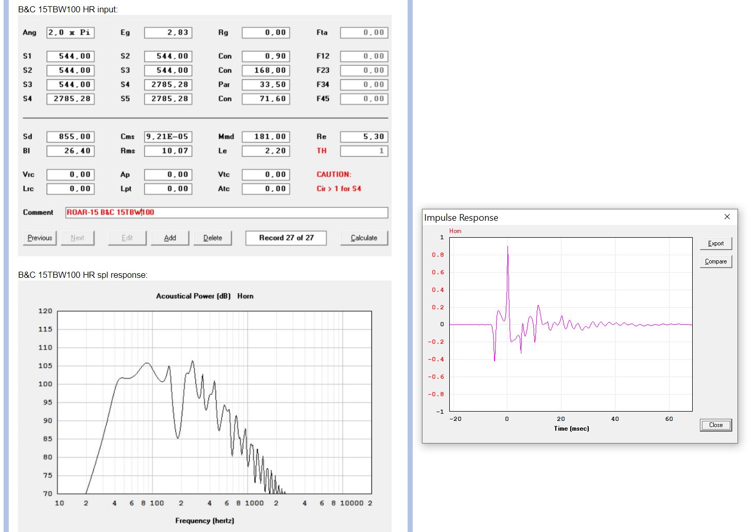756x532 pixels.
Task: Click the Previous record button
Action: click(x=40, y=238)
